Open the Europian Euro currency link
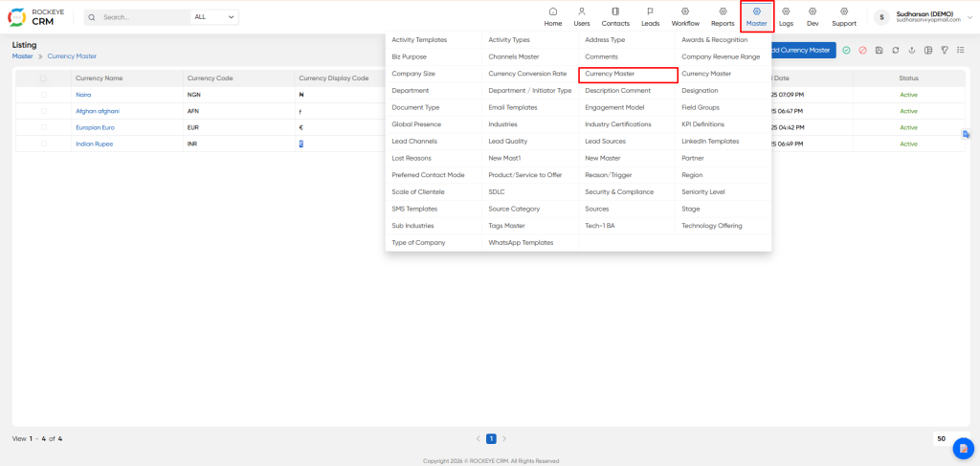 coord(95,127)
